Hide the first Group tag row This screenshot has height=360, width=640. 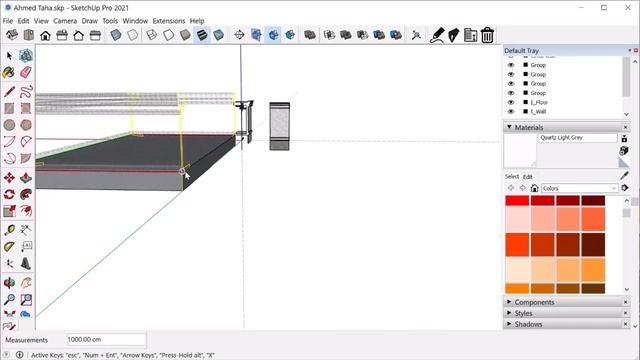click(511, 65)
